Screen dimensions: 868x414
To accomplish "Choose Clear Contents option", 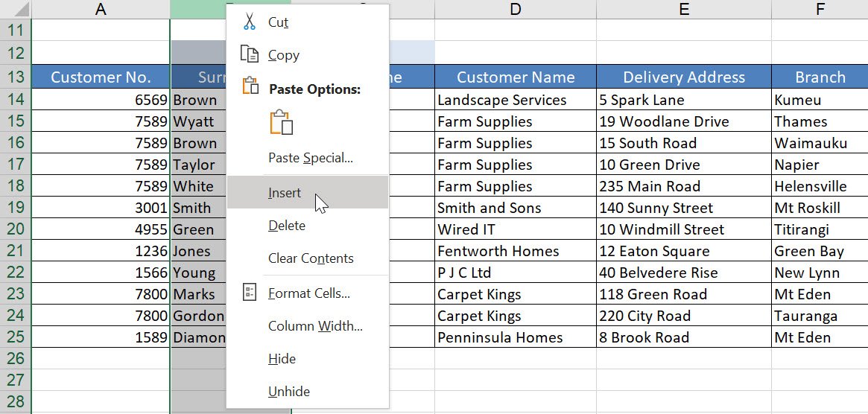I will point(307,258).
